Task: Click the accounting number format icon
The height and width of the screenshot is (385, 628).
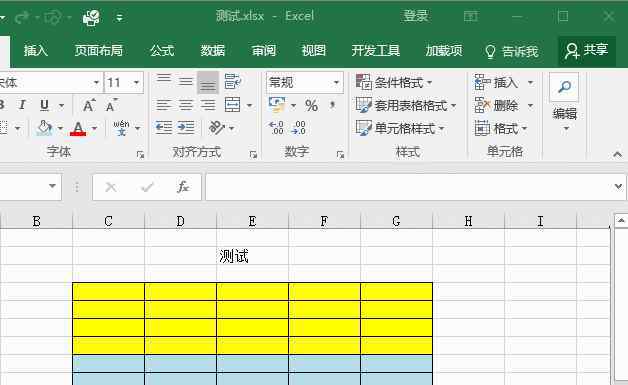Action: click(277, 105)
